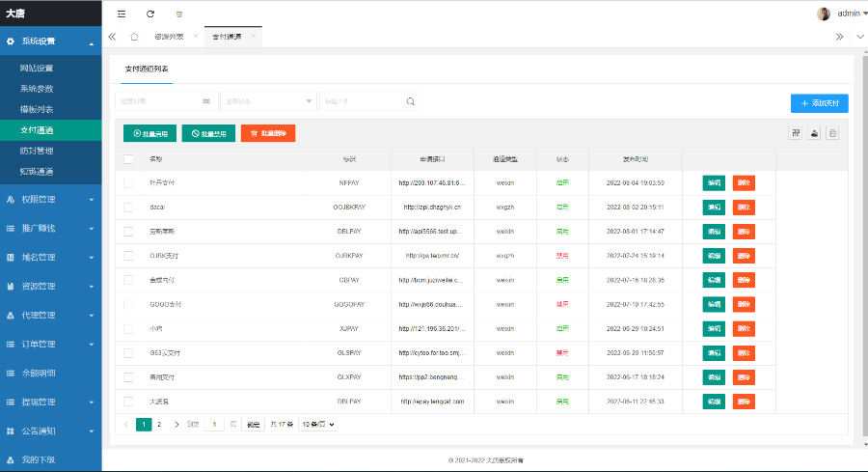Click the calendar icon in date field
Viewport: 868px width, 472px height.
206,101
